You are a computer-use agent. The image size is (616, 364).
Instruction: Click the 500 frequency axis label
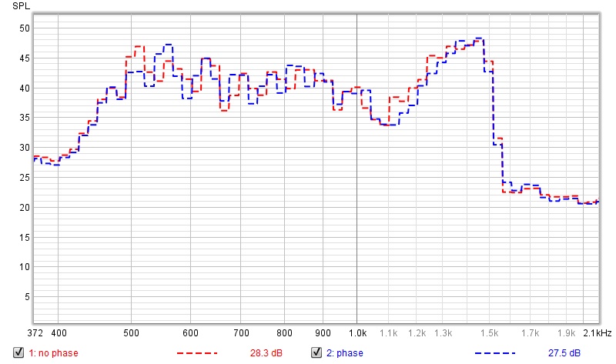131,333
